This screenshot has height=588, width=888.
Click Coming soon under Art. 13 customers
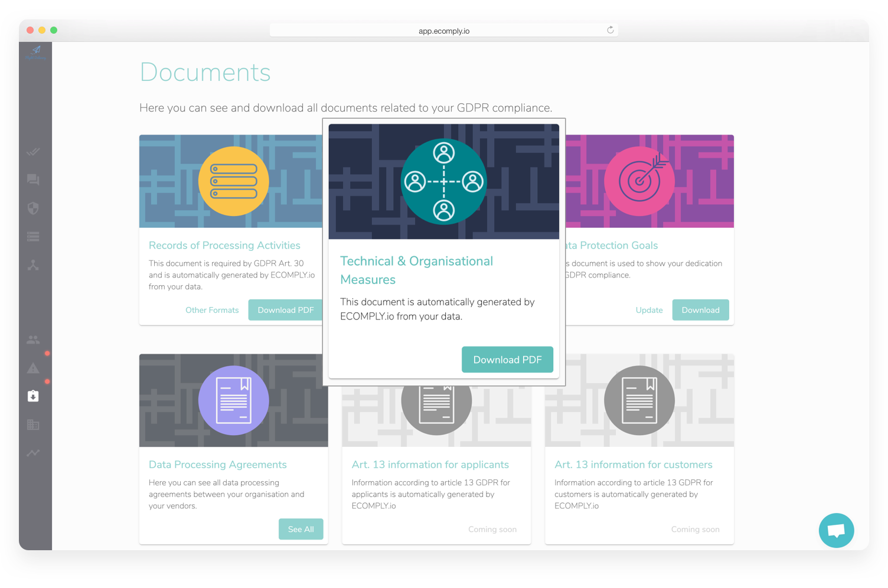pos(695,529)
